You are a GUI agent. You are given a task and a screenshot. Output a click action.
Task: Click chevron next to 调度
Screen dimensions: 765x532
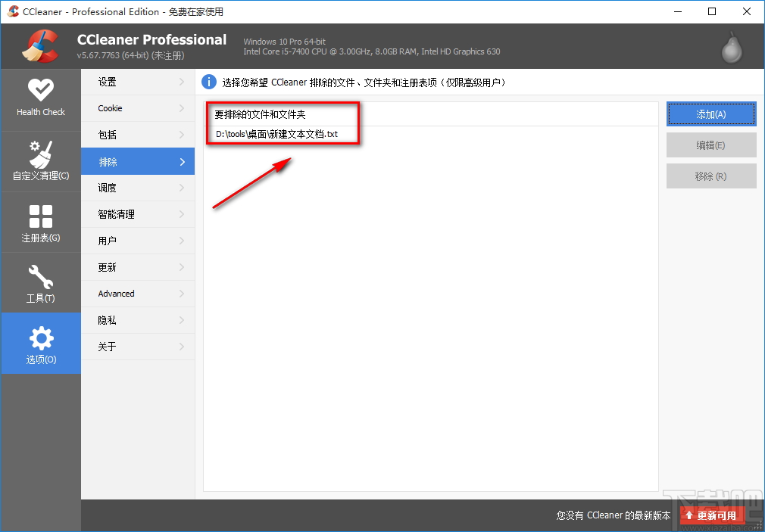182,188
